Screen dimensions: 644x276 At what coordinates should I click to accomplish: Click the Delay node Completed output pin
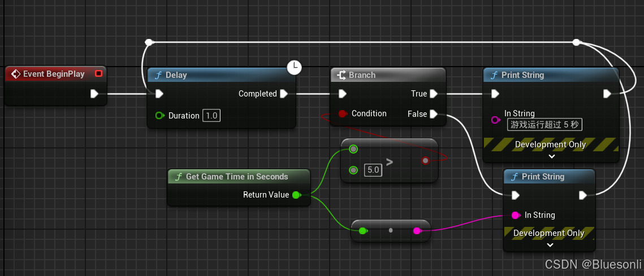pyautogui.click(x=284, y=94)
